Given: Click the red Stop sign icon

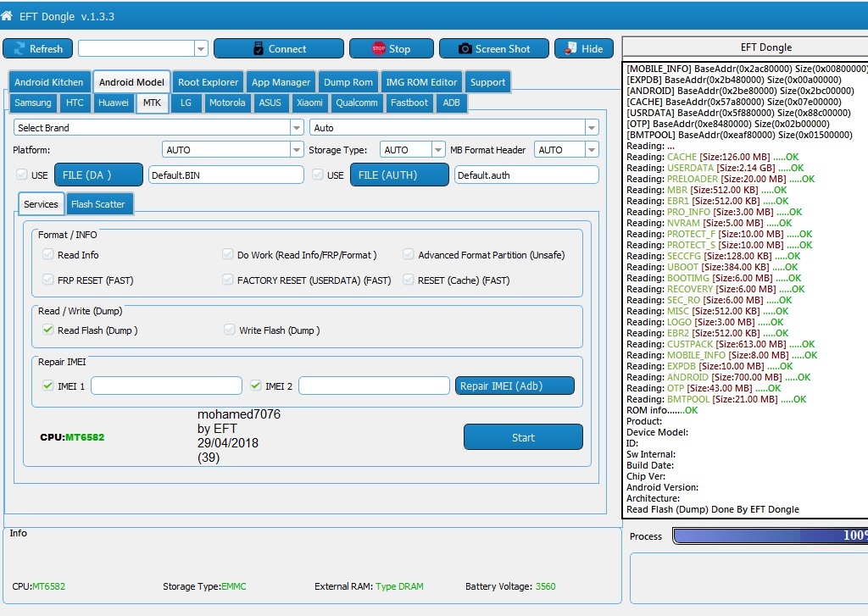Looking at the screenshot, I should tap(379, 48).
